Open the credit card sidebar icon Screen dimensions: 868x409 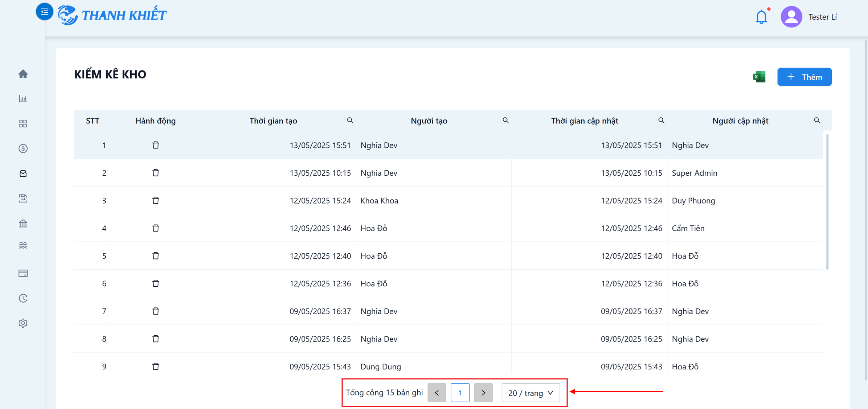23,273
